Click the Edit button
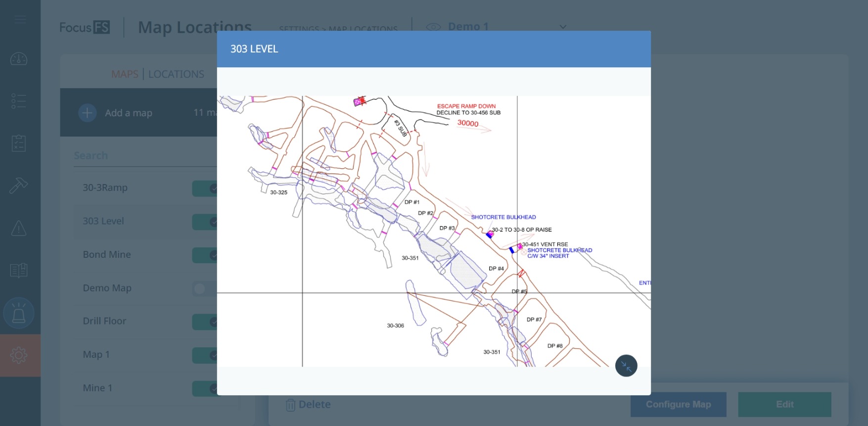Image resolution: width=868 pixels, height=426 pixels. [x=784, y=404]
